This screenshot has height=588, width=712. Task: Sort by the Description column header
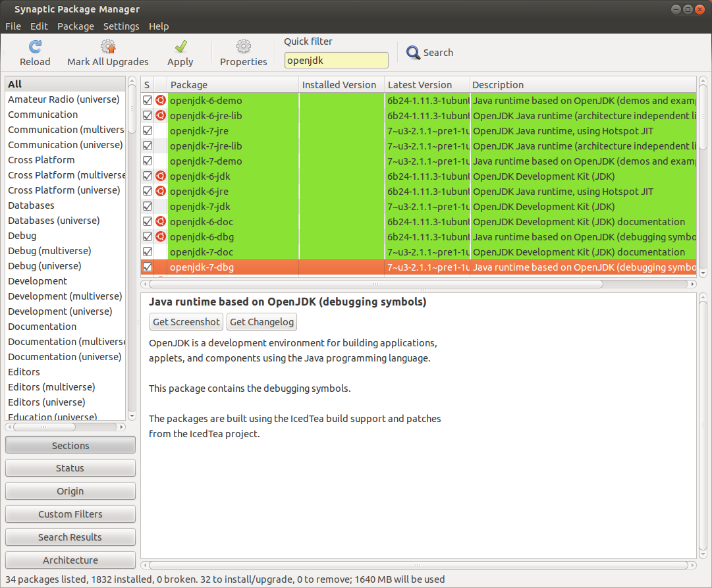583,85
